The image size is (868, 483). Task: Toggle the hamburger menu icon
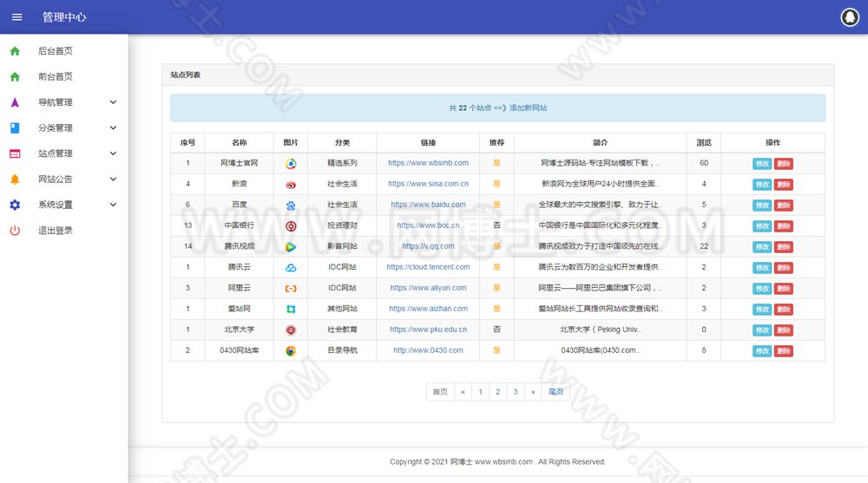(x=17, y=17)
